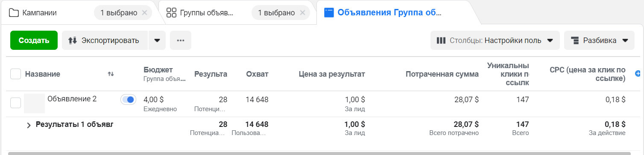This screenshot has height=155, width=644.
Task: Sort by the Цена за результат header
Action: [x=331, y=74]
